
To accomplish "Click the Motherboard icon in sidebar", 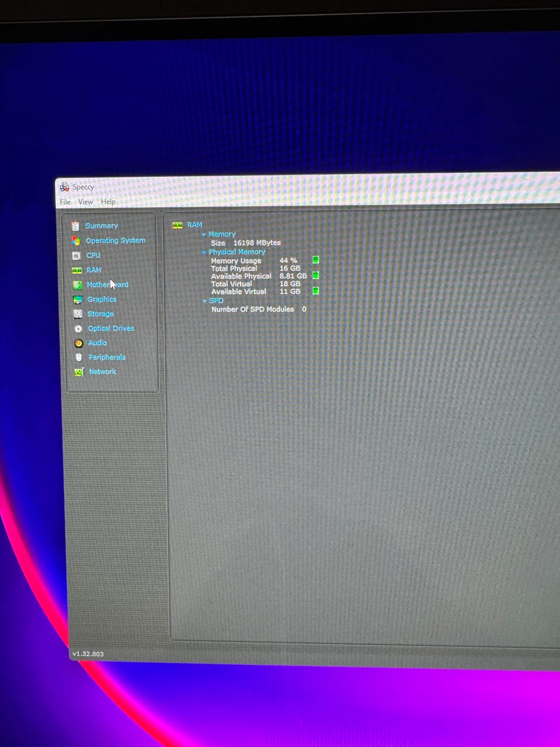I will click(x=77, y=285).
